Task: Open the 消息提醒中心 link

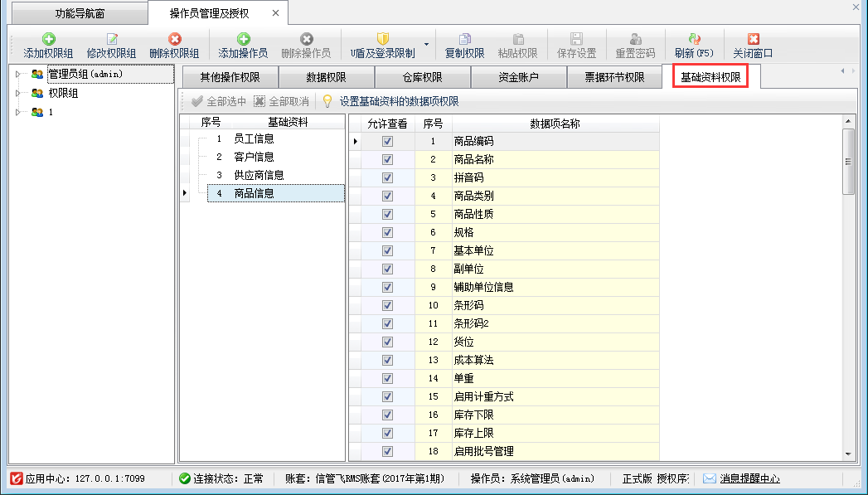Action: 749,478
